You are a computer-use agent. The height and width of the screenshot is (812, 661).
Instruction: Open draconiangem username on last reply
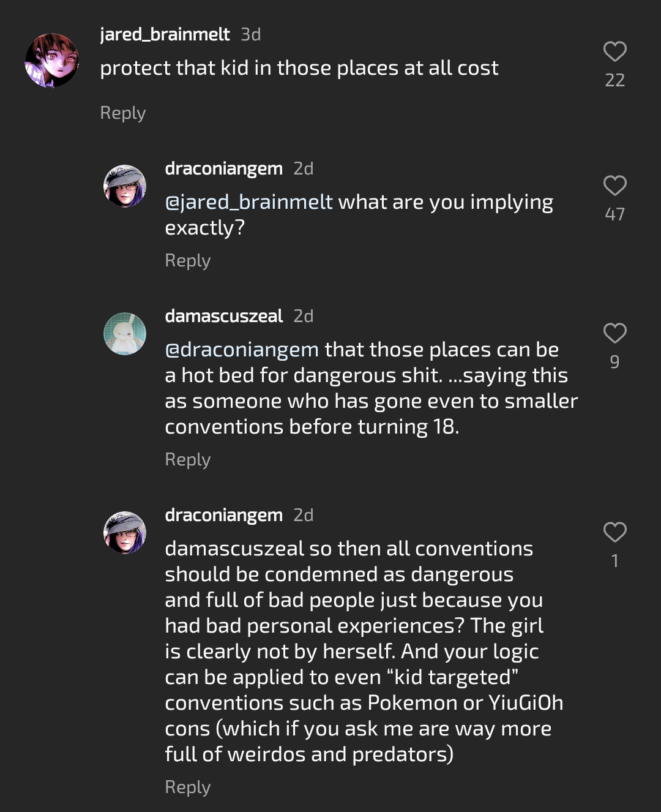pyautogui.click(x=223, y=515)
